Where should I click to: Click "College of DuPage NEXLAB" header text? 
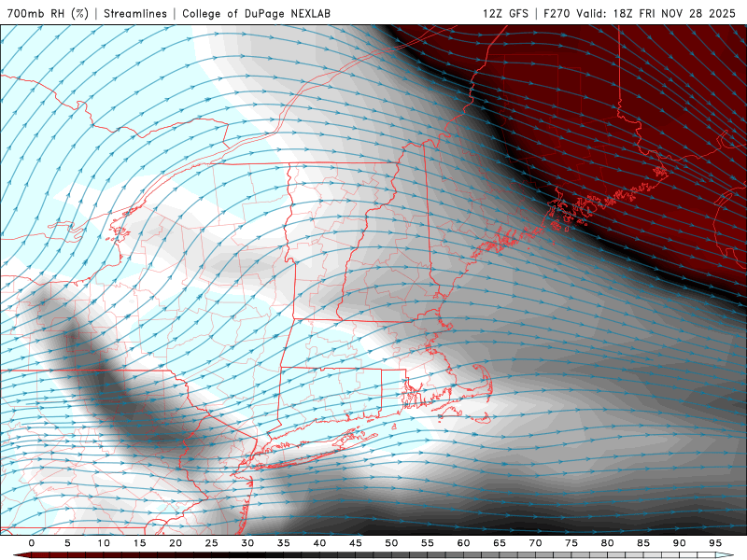(x=256, y=13)
